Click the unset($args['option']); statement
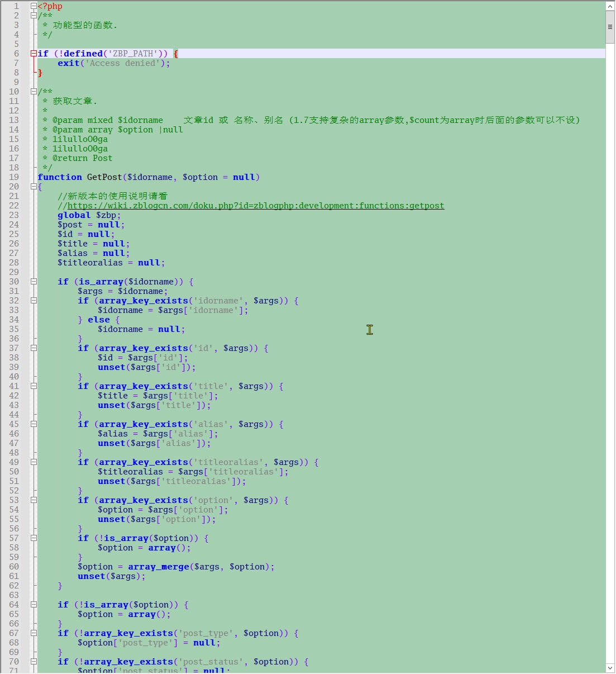The image size is (616, 674). (x=157, y=519)
